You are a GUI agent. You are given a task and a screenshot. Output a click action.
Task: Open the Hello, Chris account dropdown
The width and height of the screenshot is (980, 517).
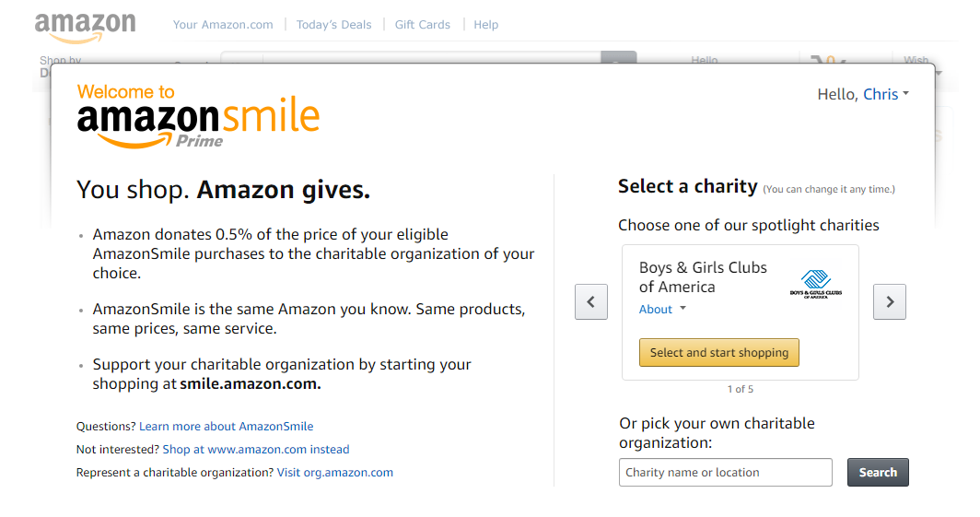(863, 94)
